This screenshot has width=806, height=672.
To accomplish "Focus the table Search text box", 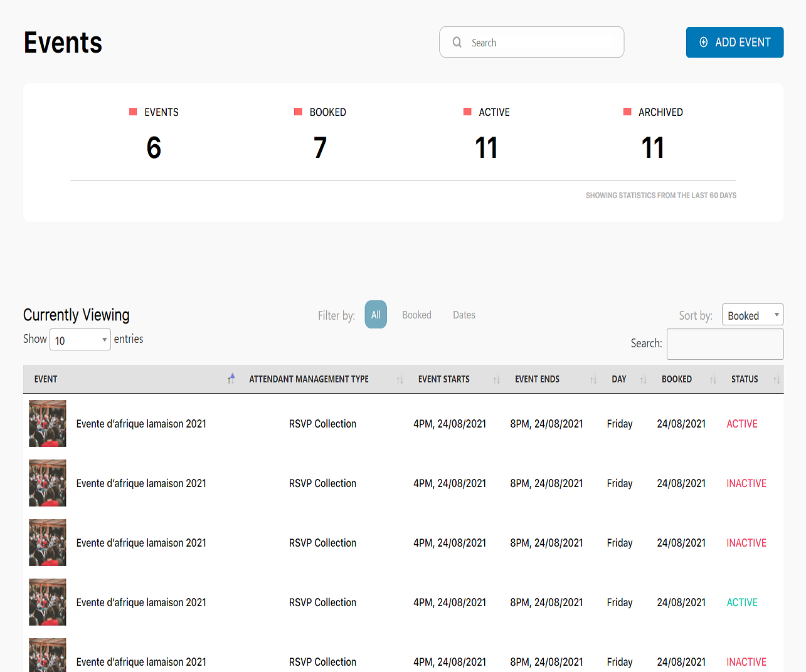I will (725, 344).
